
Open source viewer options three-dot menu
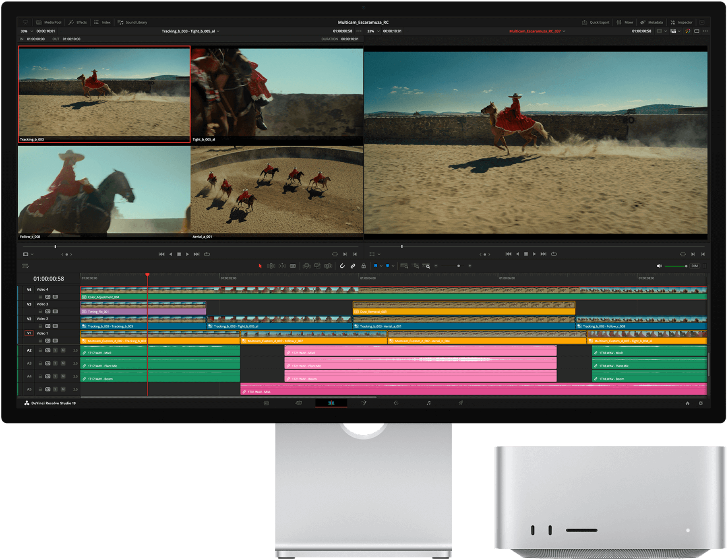pyautogui.click(x=359, y=31)
